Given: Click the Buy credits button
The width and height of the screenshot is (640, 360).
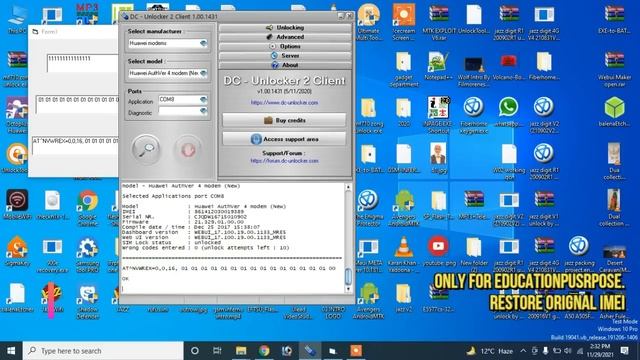Looking at the screenshot, I should point(284,120).
